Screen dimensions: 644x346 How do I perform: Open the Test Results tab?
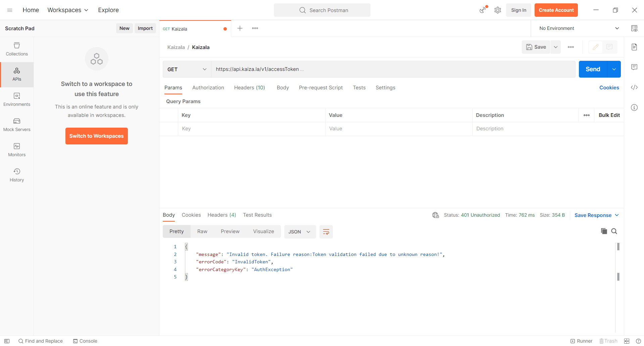pos(257,215)
